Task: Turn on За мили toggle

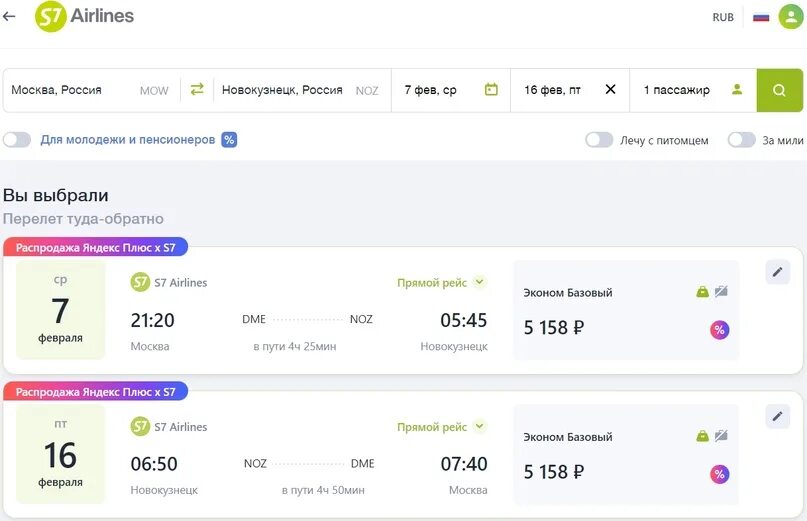Action: [x=741, y=140]
